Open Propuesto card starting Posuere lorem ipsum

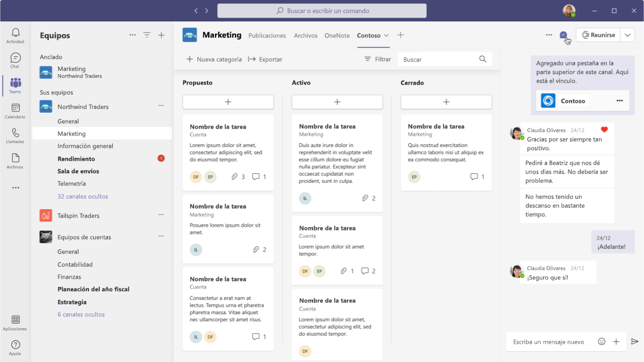coord(228,228)
